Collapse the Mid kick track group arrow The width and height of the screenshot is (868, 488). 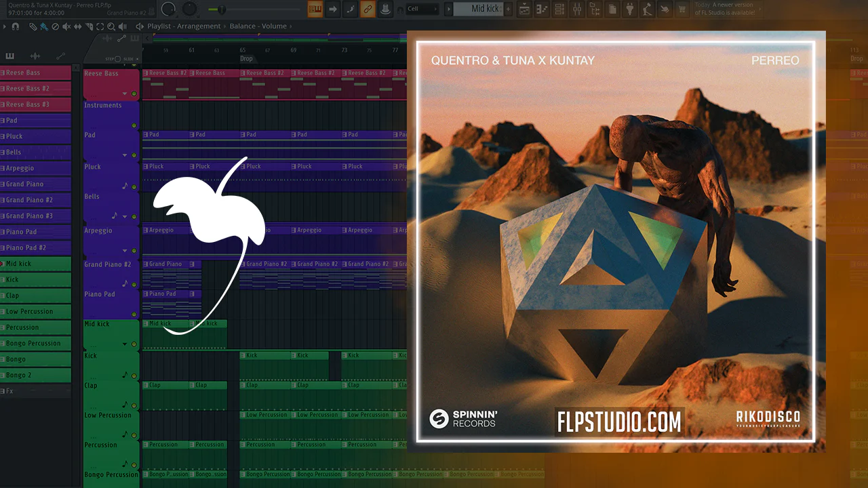[125, 344]
